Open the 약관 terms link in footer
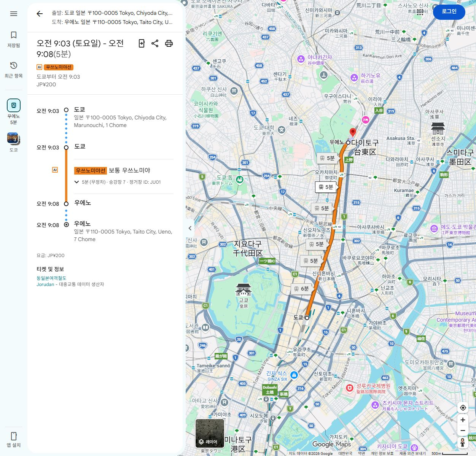This screenshot has height=456, width=476. click(x=361, y=453)
